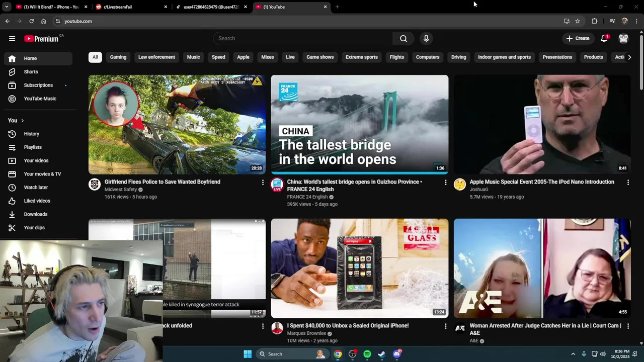This screenshot has width=644, height=362.
Task: Open browser extensions puzzle icon
Action: (595, 21)
